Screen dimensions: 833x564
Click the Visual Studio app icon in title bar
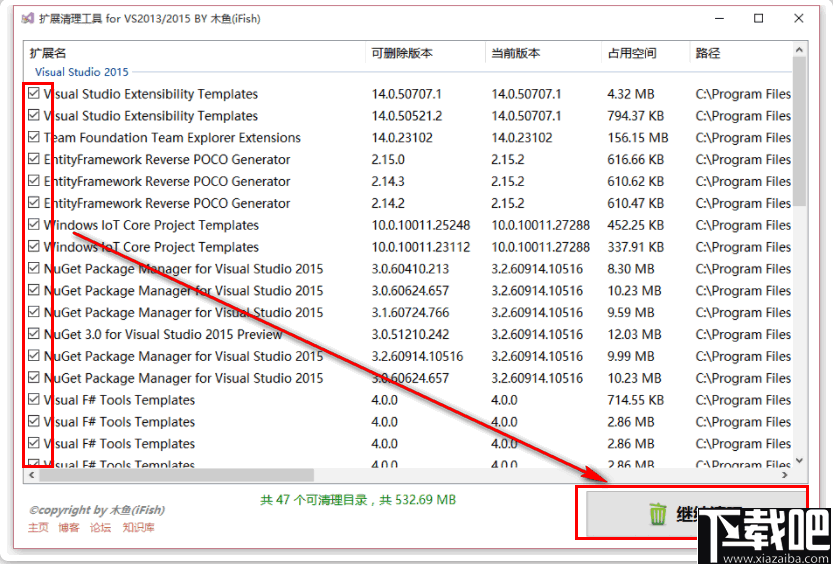27,19
